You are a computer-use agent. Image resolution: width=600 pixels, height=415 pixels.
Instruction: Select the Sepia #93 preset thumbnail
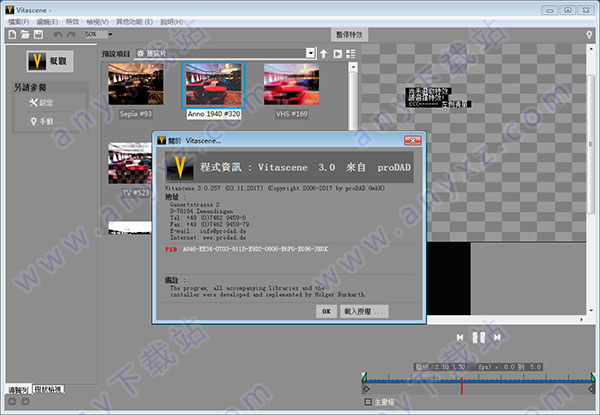point(136,84)
